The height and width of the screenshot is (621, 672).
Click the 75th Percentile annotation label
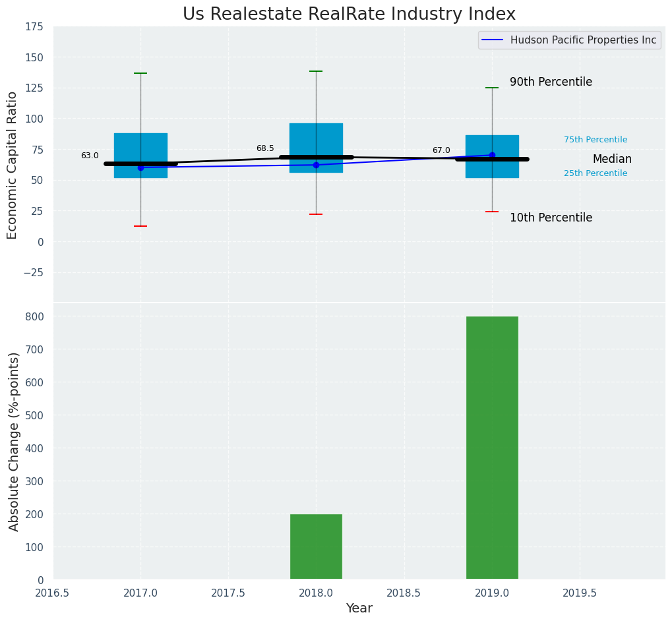596,140
